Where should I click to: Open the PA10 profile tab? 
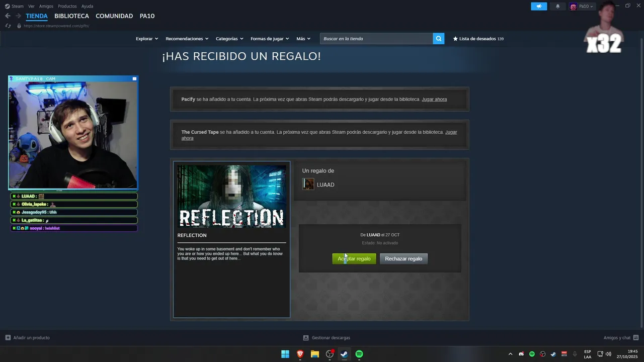pyautogui.click(x=147, y=16)
